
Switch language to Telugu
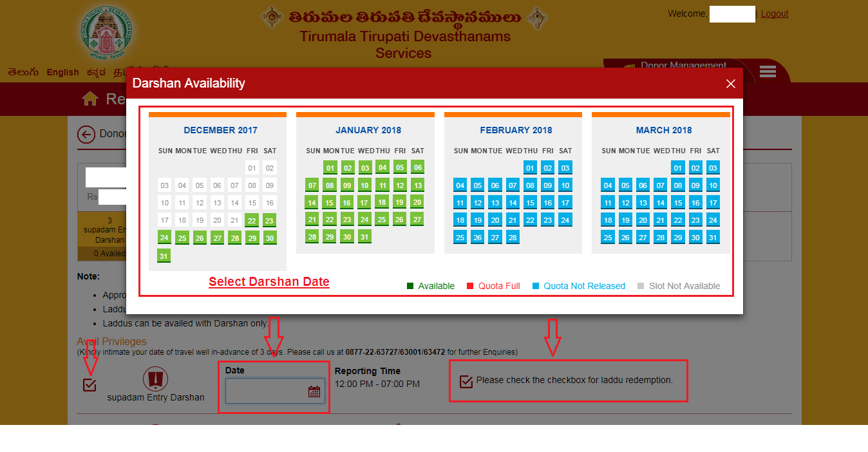(23, 72)
